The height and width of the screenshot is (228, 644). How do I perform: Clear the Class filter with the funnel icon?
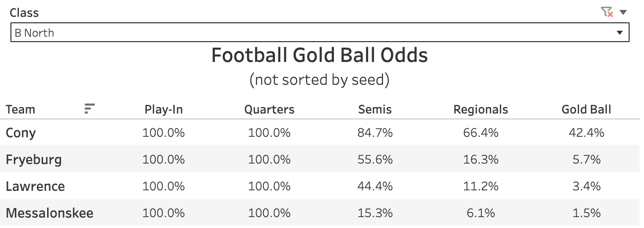(x=606, y=12)
